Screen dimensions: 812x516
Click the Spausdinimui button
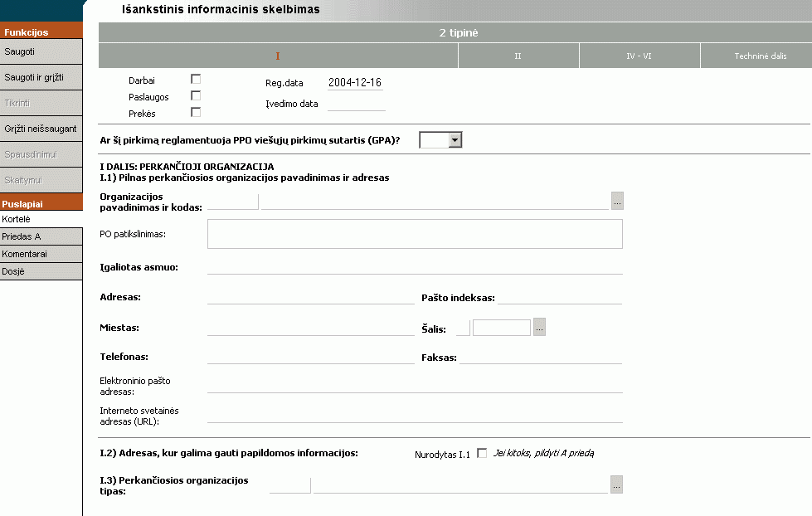click(41, 154)
